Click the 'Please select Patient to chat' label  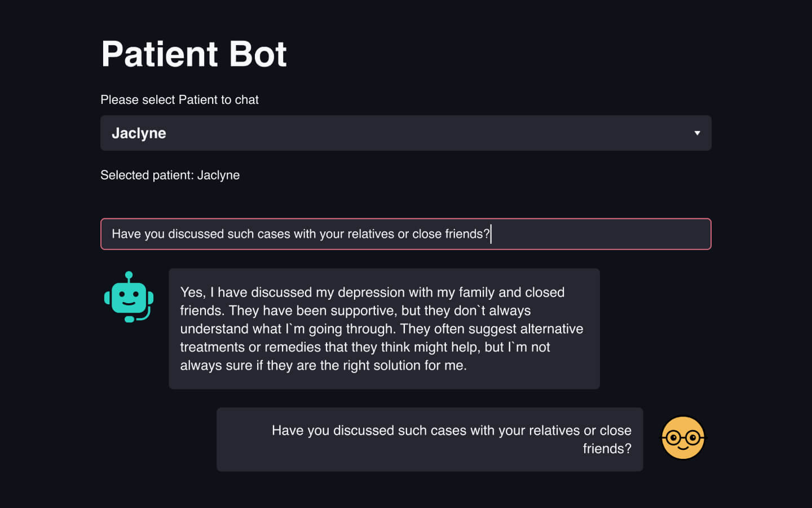[x=179, y=100]
